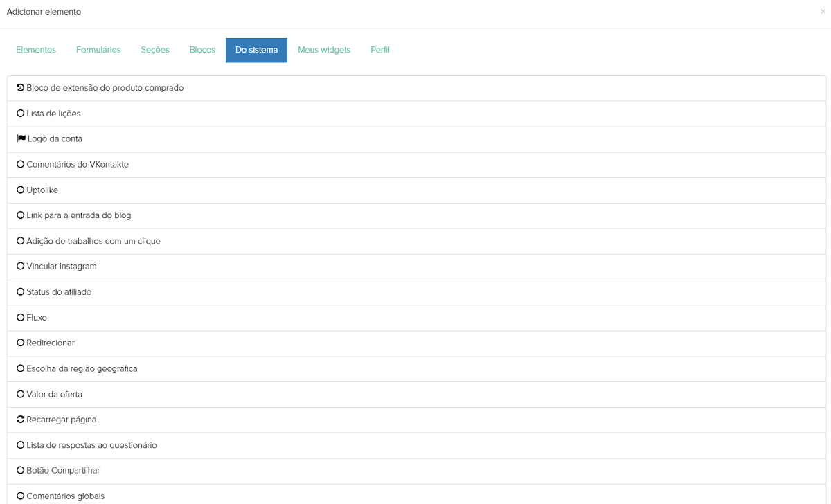Switch to the Elementos tab
Image resolution: width=831 pixels, height=504 pixels.
pos(36,50)
